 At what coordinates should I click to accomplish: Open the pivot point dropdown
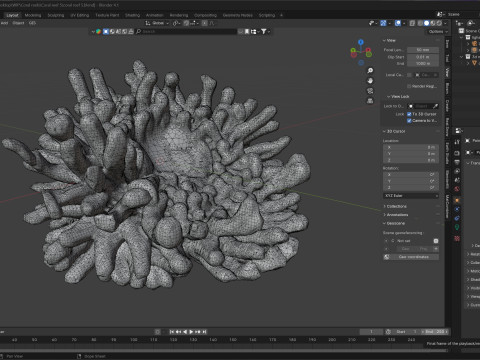pyautogui.click(x=177, y=23)
